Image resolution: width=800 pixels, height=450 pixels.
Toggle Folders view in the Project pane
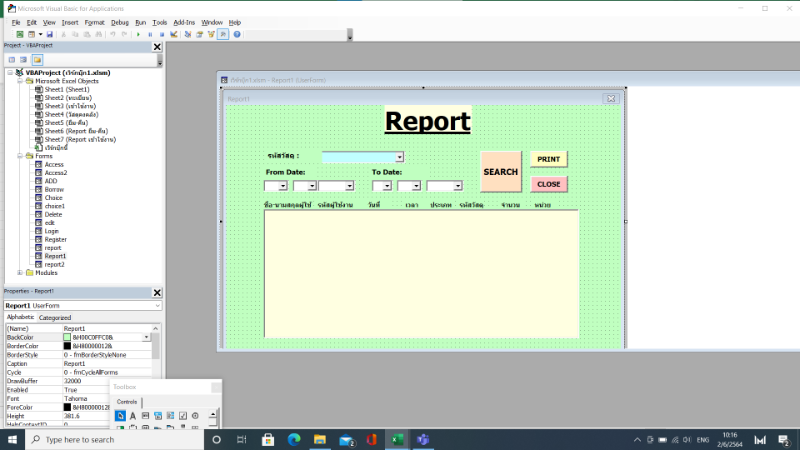37,59
